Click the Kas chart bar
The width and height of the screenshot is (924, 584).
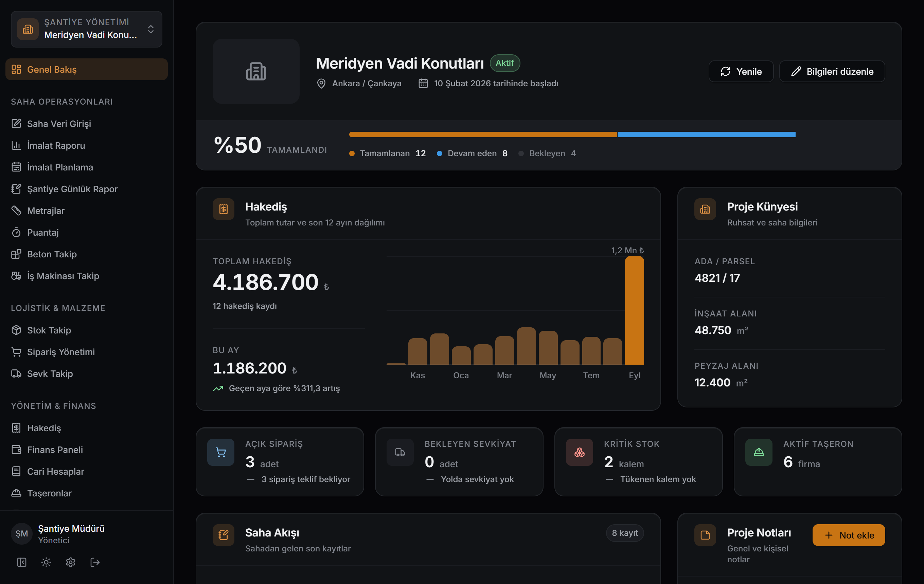click(x=417, y=351)
